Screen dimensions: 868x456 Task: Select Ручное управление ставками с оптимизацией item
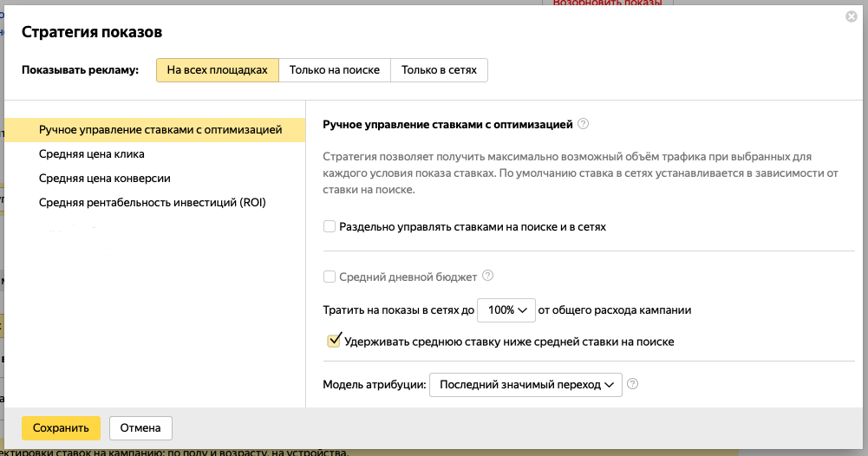pyautogui.click(x=160, y=130)
